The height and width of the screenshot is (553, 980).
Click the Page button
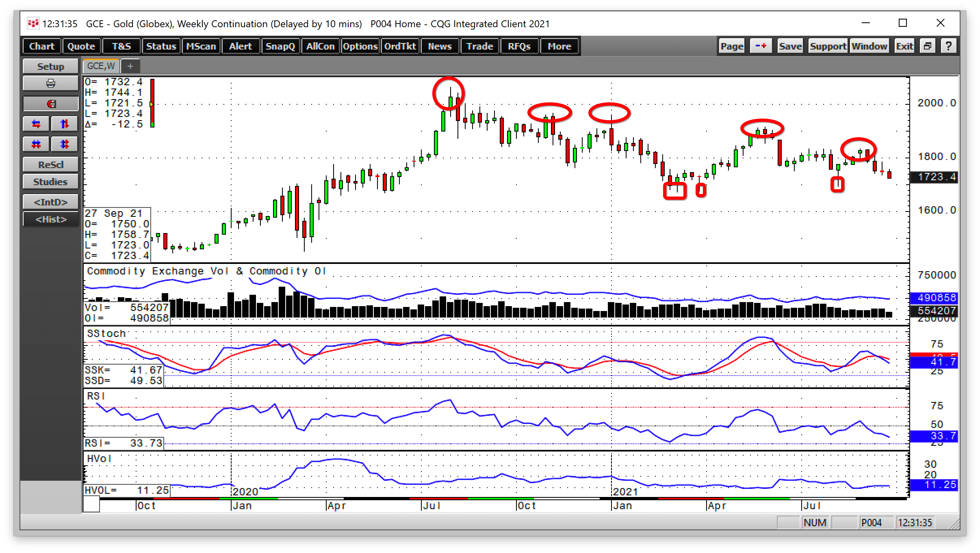[x=732, y=46]
